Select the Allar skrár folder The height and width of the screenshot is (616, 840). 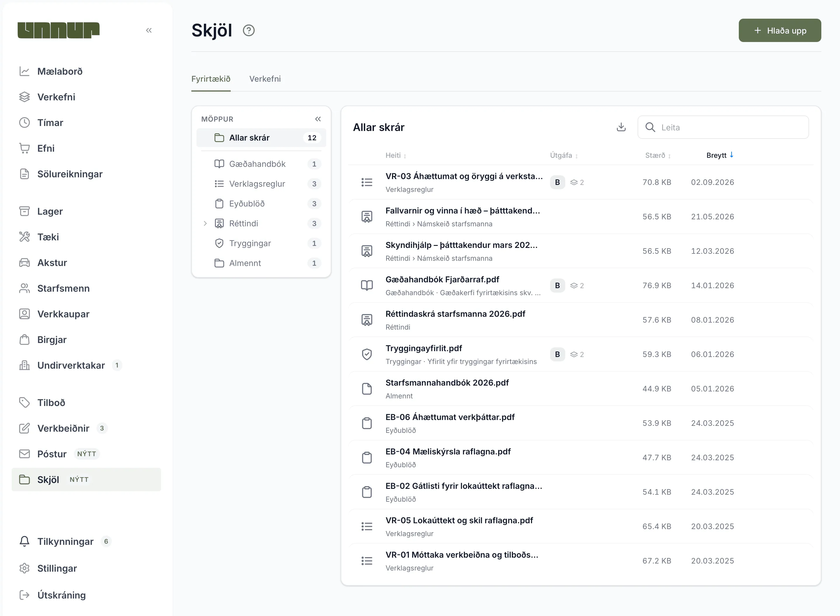point(261,138)
